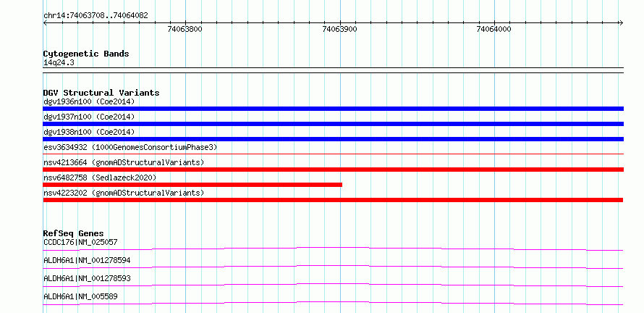Click the magenta track line of CCDC176|NM_025057

(333, 249)
